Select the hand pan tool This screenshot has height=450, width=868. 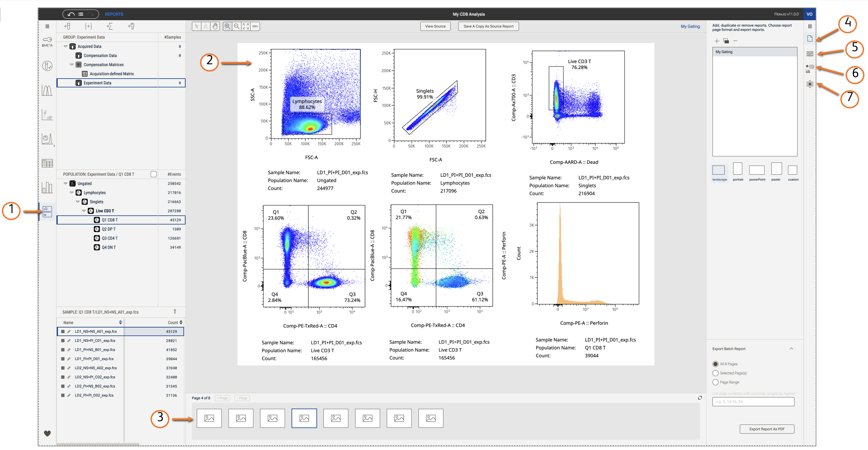coord(215,26)
